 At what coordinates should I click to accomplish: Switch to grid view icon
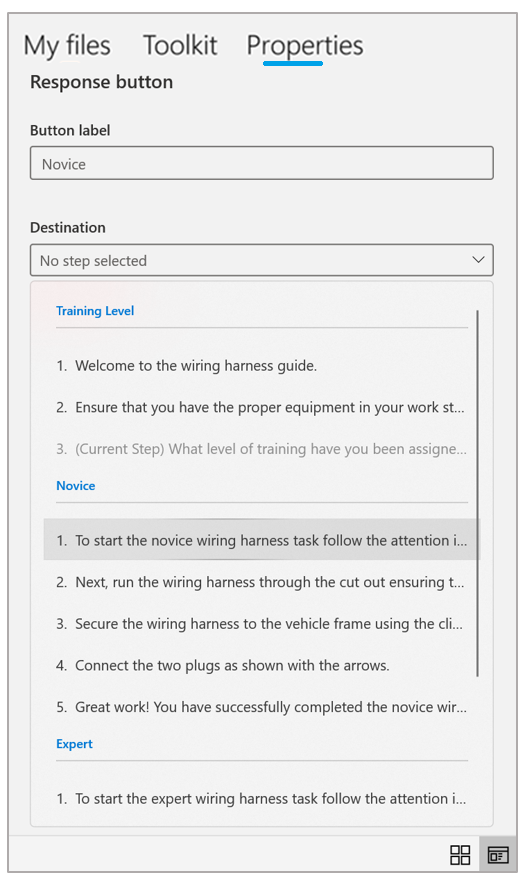[460, 855]
